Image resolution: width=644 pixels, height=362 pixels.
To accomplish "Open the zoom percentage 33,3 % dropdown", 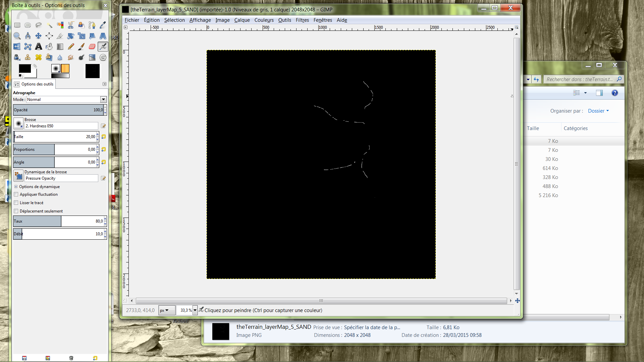I will click(195, 310).
